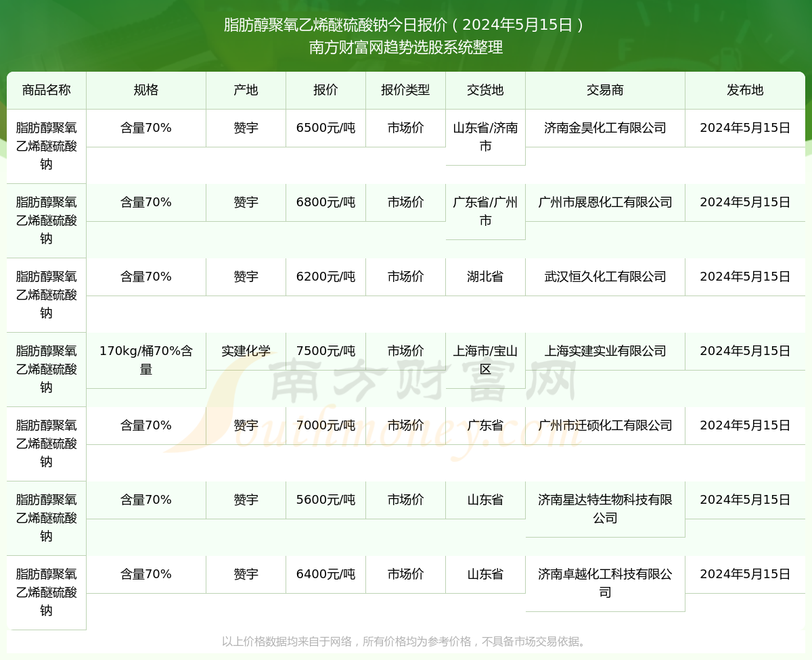The height and width of the screenshot is (660, 812).
Task: Click the price 6800元/吨
Action: point(326,202)
